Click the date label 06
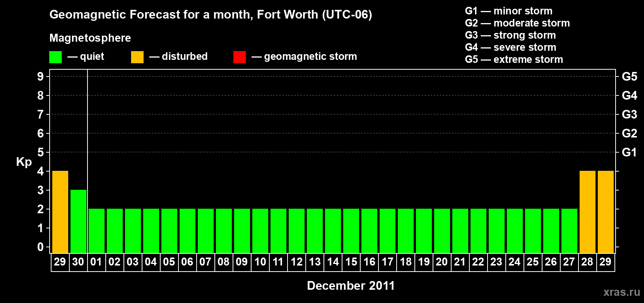This screenshot has height=303, width=644. point(187,262)
